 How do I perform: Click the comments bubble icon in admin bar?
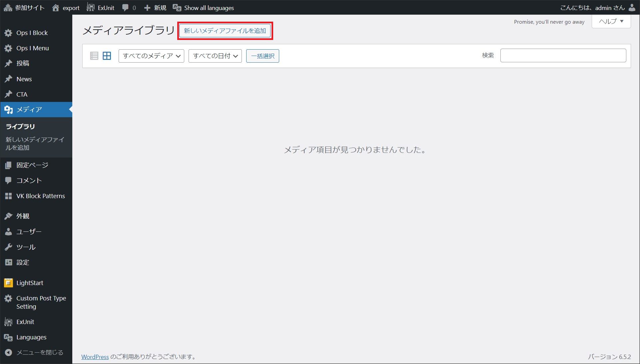pyautogui.click(x=125, y=7)
